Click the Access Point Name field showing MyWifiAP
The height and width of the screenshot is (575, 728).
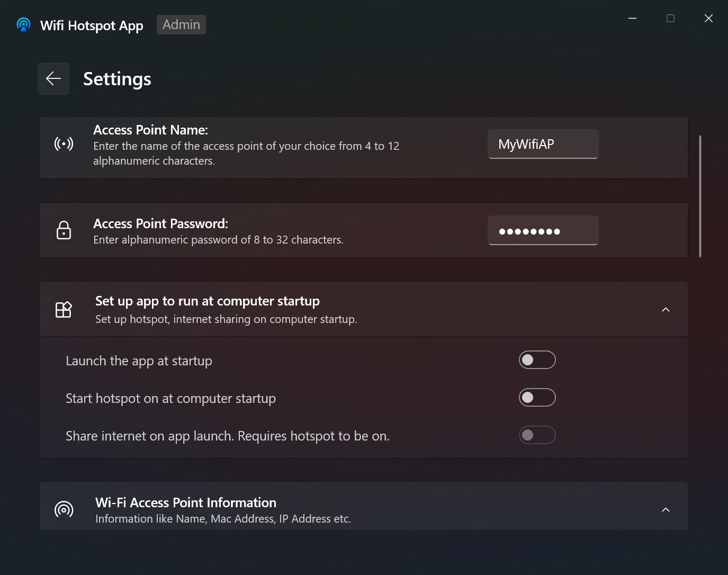coord(543,143)
